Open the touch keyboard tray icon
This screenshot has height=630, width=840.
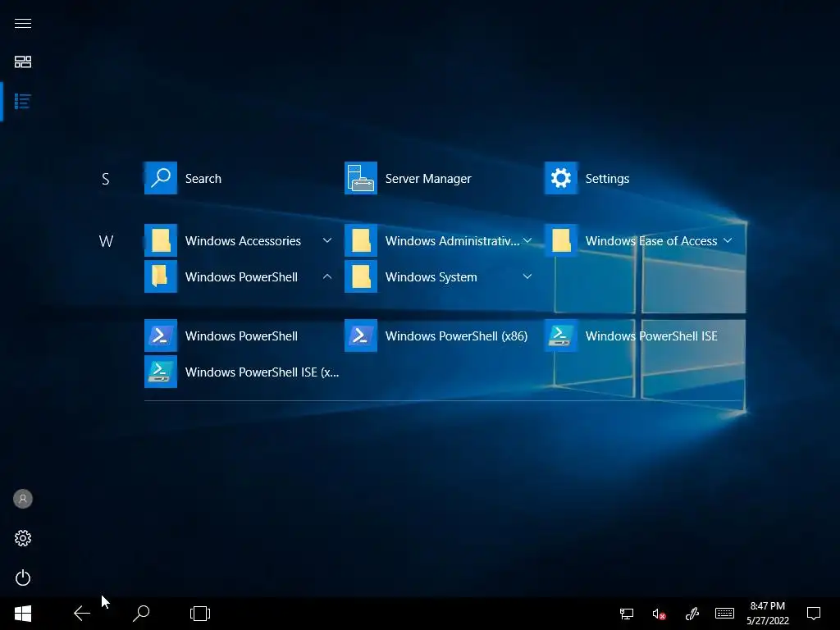pos(725,614)
